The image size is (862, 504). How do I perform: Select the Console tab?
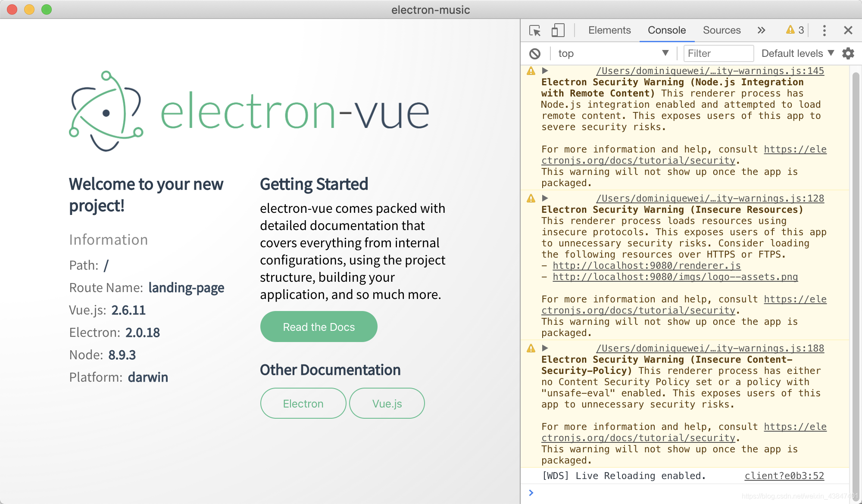[x=666, y=30]
